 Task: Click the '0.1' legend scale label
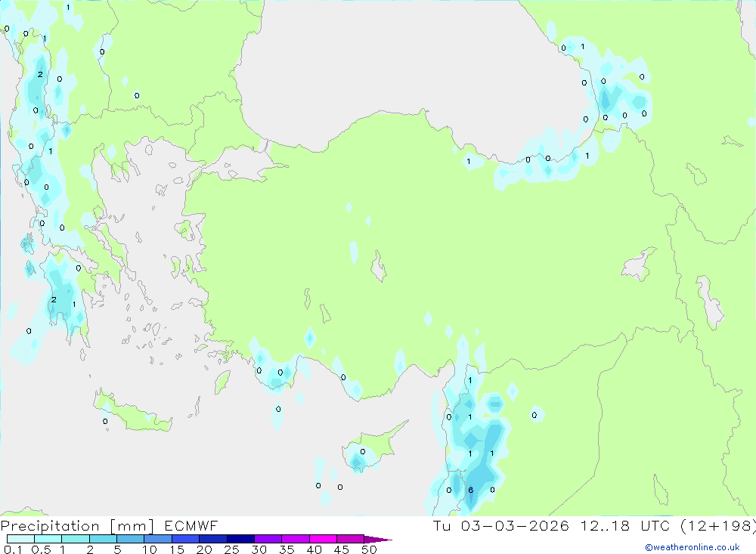click(x=13, y=549)
